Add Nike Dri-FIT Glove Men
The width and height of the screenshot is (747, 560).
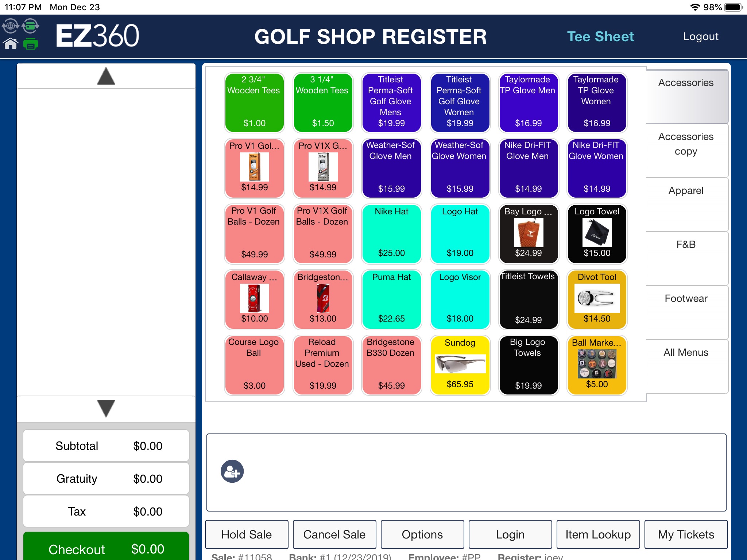(x=529, y=168)
